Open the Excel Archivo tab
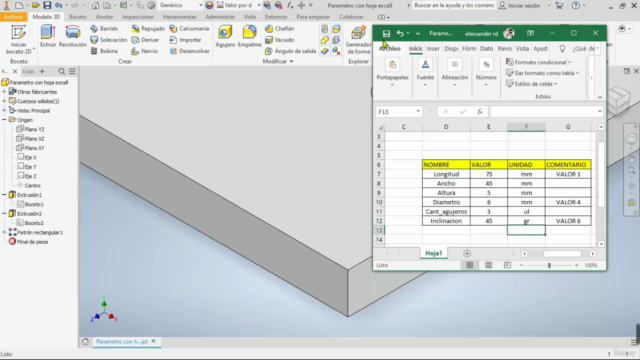640x360 pixels. [390, 49]
